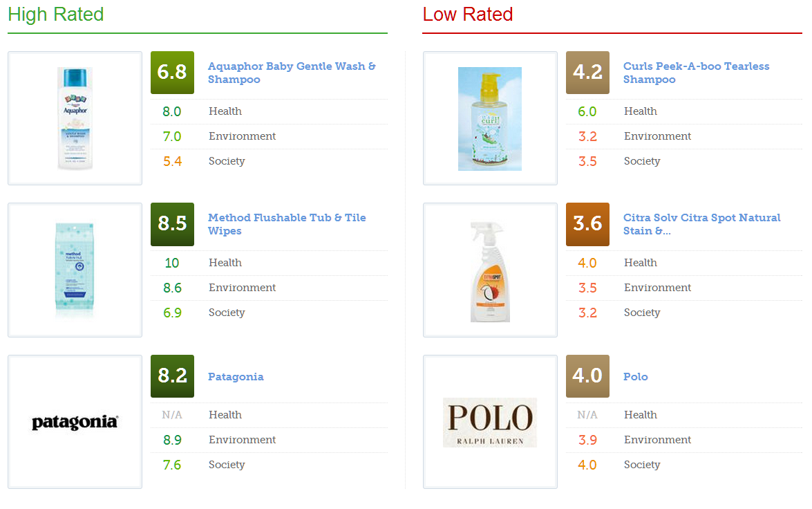Click the Health label under Curls shampoo

coord(641,111)
